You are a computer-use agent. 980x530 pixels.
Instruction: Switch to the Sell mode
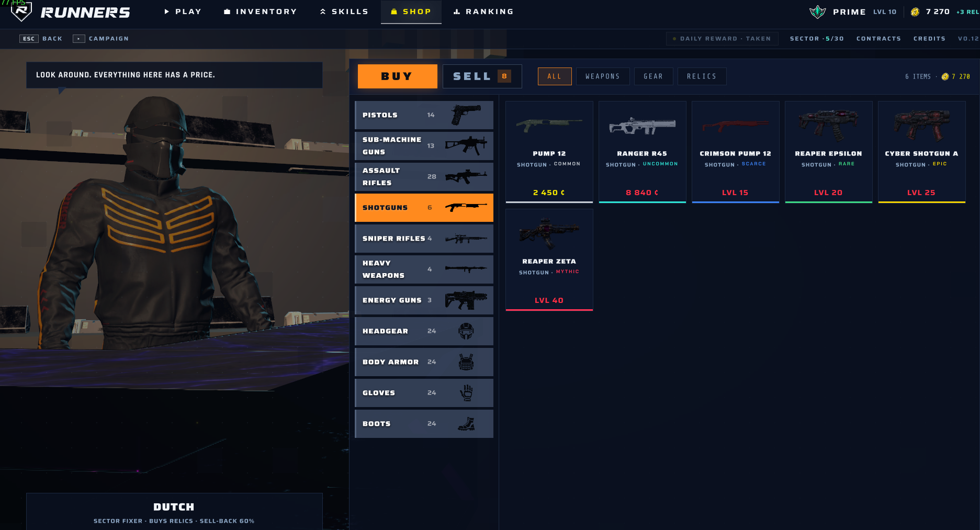point(482,76)
